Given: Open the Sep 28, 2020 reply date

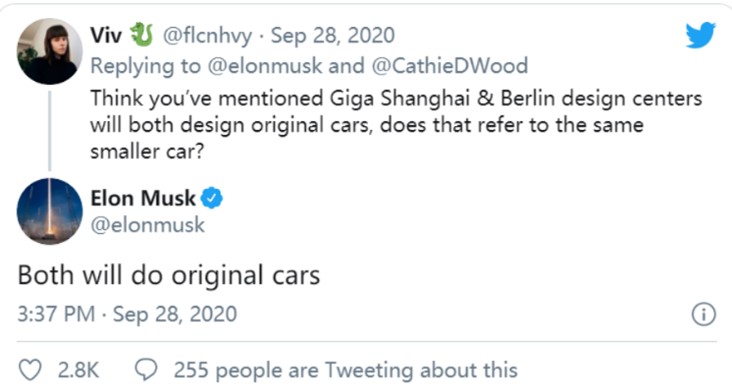Looking at the screenshot, I should [333, 35].
